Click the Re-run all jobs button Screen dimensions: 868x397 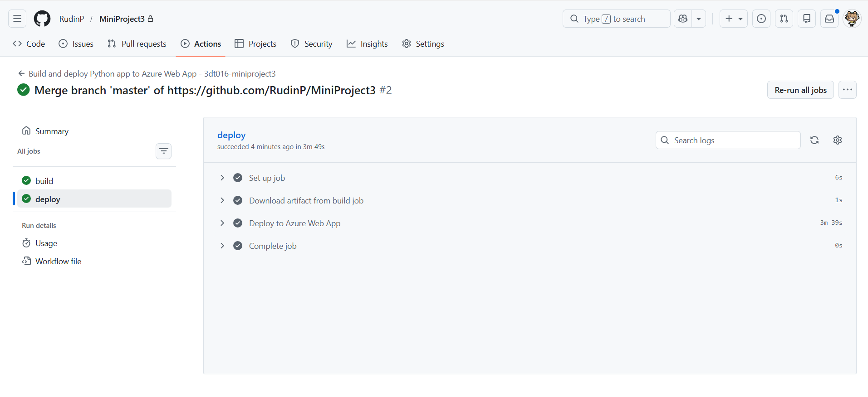(800, 90)
